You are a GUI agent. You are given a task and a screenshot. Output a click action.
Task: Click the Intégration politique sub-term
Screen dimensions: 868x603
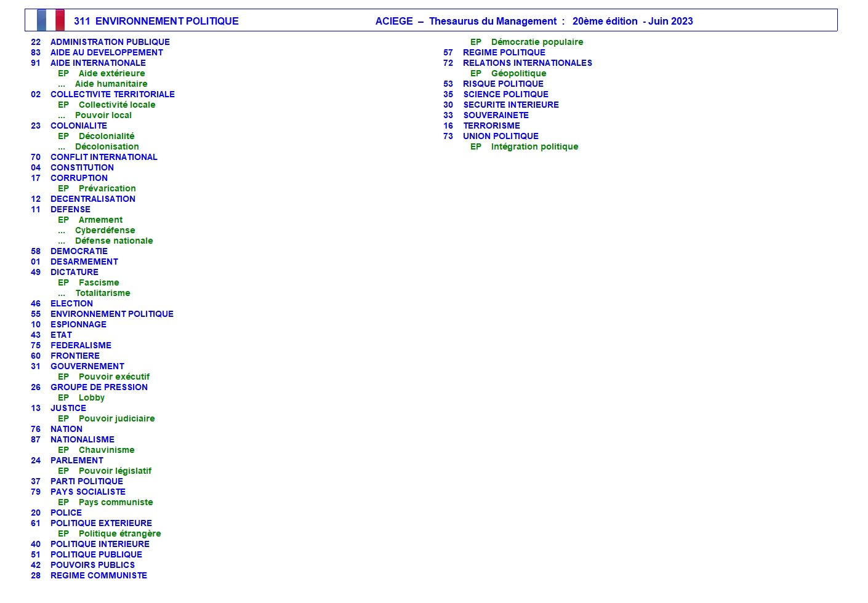[x=534, y=146]
